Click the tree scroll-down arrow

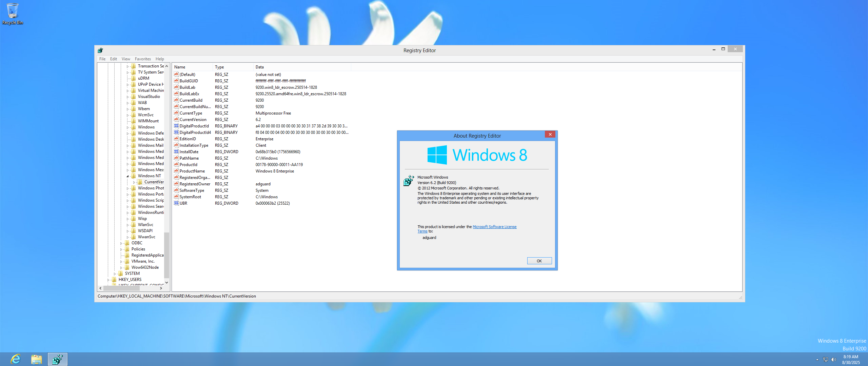(x=166, y=282)
